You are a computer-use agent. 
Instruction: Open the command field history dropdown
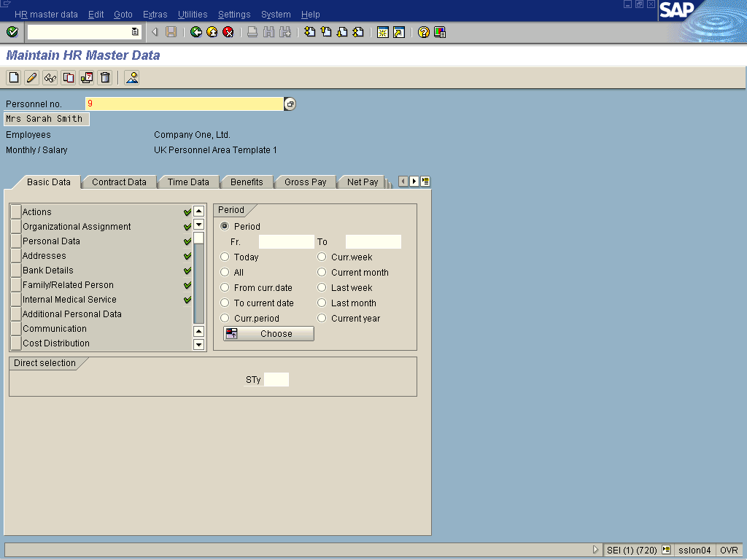(135, 32)
